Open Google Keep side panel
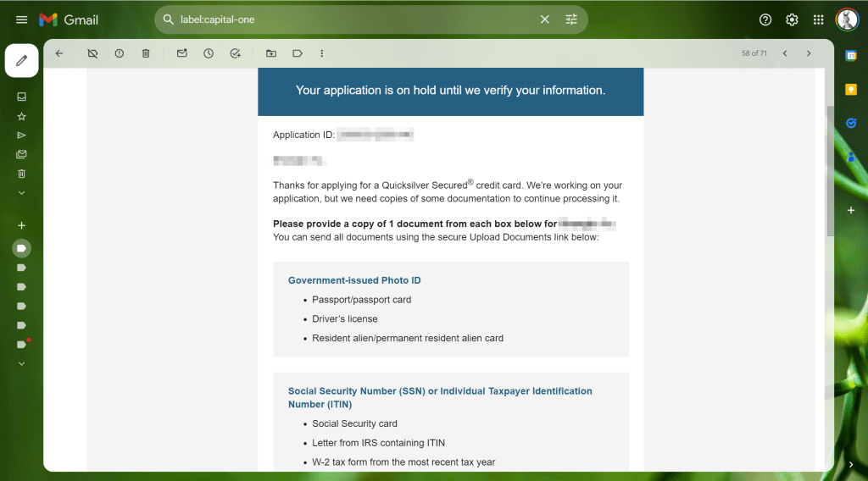This screenshot has height=481, width=868. point(851,90)
